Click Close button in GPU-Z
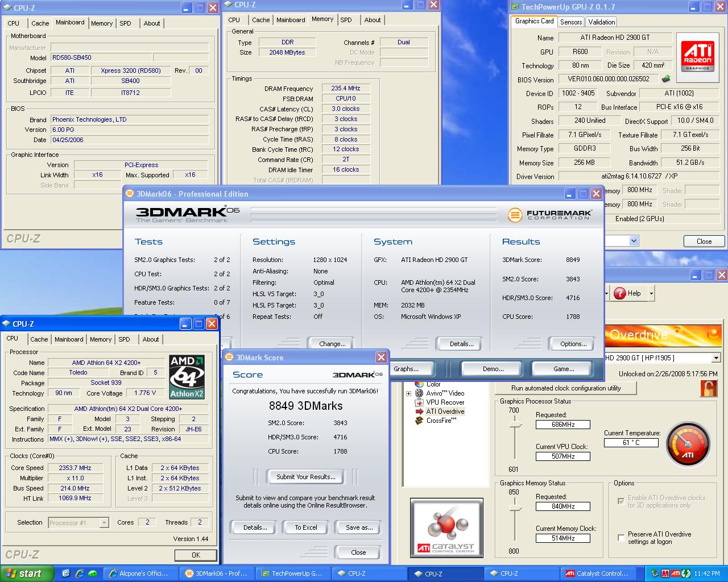 tap(704, 241)
